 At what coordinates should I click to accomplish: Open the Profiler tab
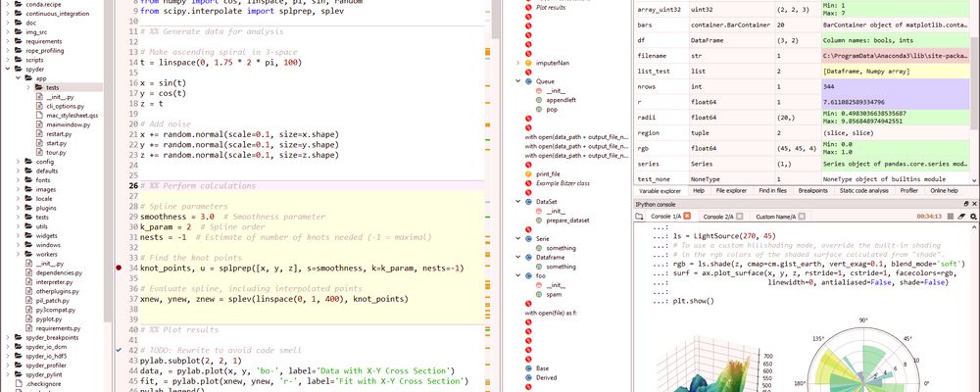coord(909,191)
